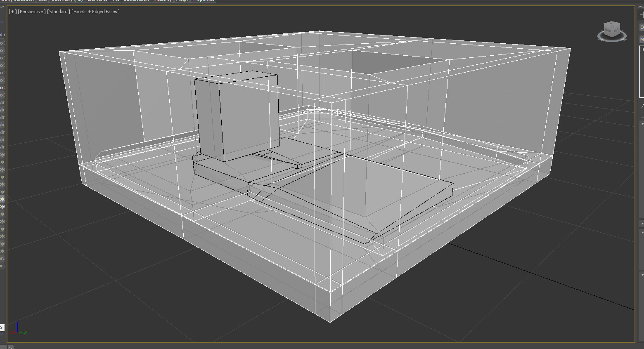
Task: Click the ViewCube cube to reorient view
Action: coord(611,29)
